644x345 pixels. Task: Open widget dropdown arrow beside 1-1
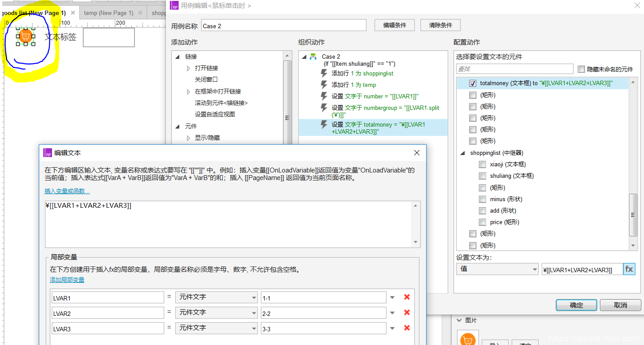(x=392, y=297)
